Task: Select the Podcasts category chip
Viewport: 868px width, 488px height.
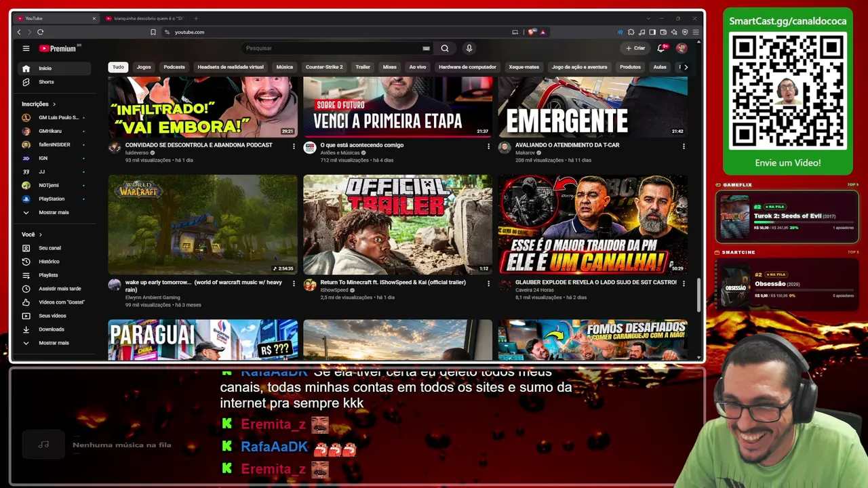Action: [174, 67]
